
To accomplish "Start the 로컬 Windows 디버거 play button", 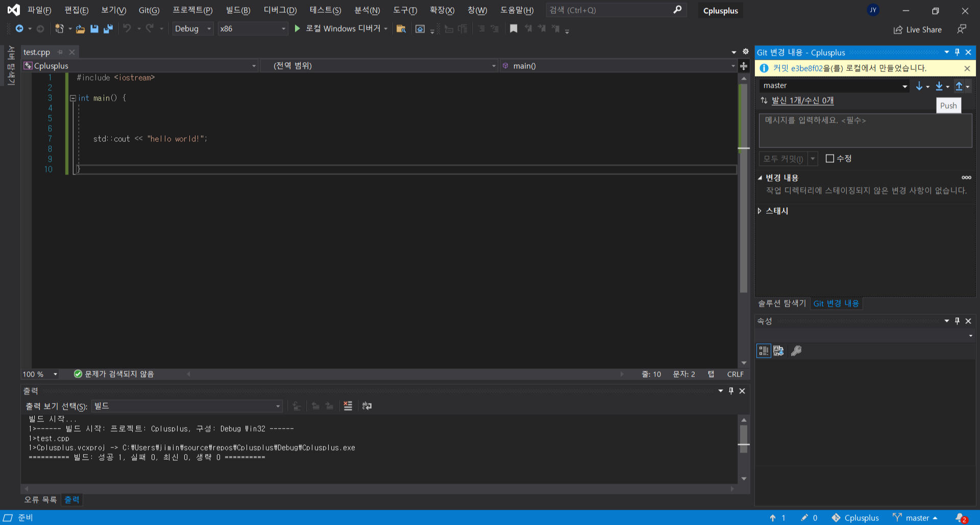I will (x=297, y=29).
